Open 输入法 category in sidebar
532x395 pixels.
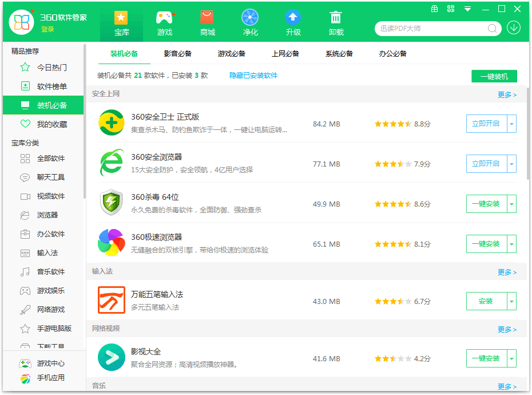coord(43,253)
